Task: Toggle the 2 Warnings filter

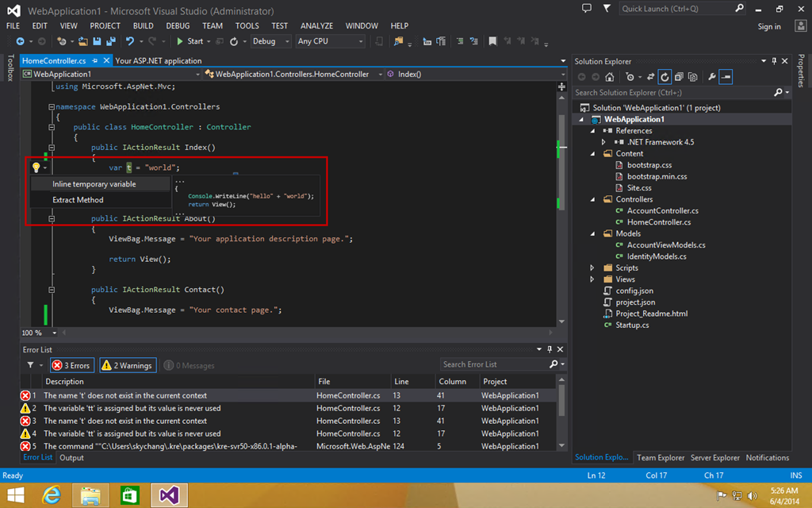Action: pos(128,365)
